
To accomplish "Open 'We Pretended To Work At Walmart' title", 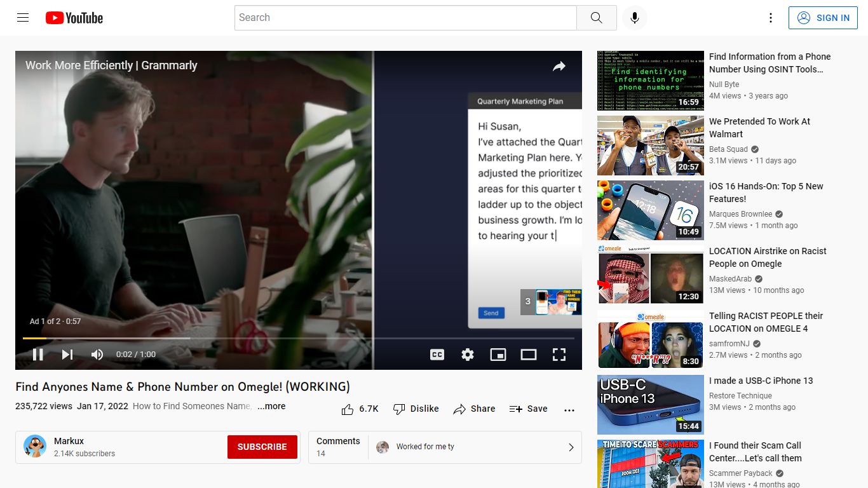I will 759,128.
